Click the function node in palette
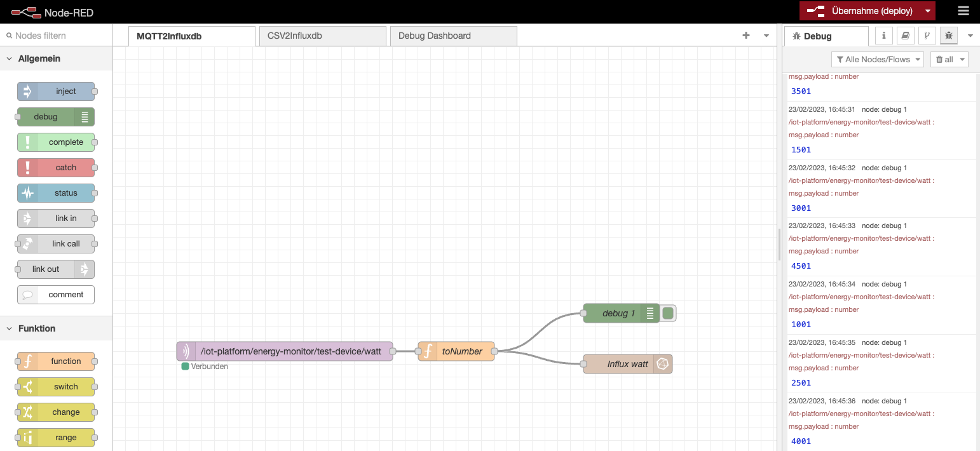Viewport: 980px width, 451px height. point(56,361)
